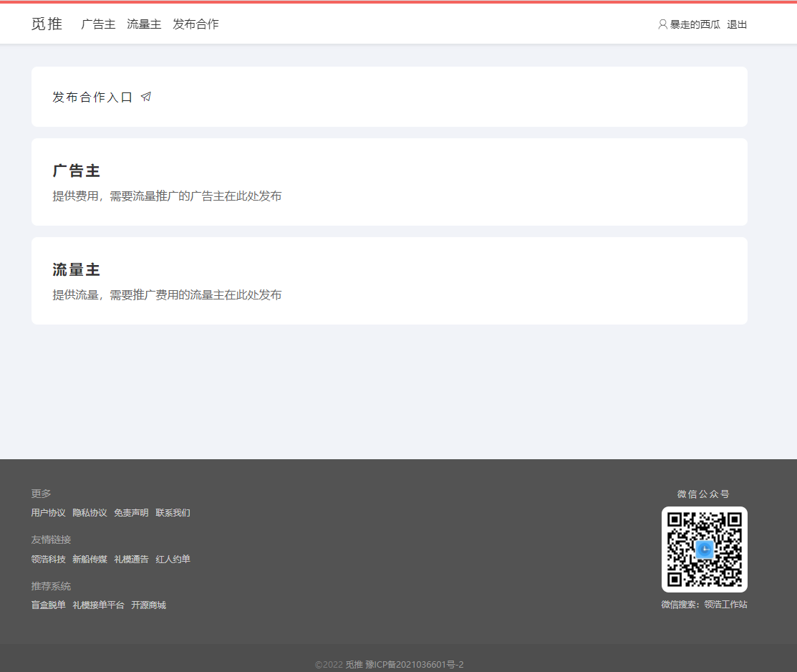Viewport: 797px width, 672px height.
Task: Open the 用户协议 footer link
Action: 48,513
